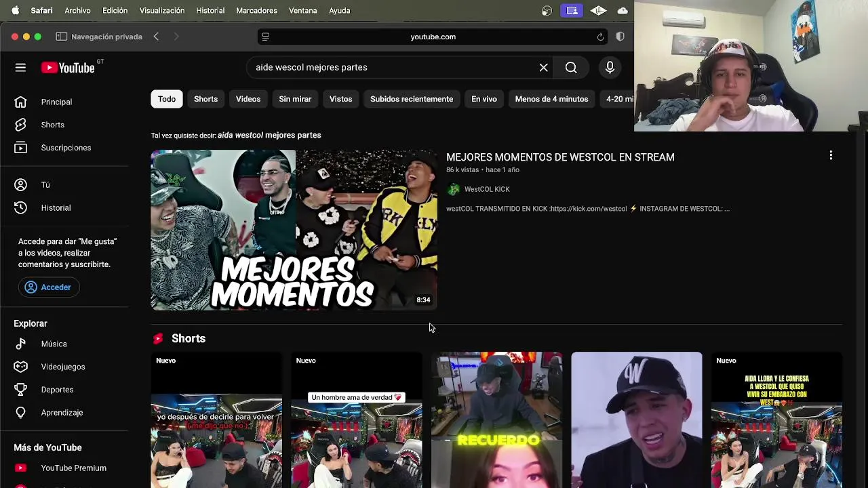Click Safari back navigation arrow
868x488 pixels.
point(156,37)
